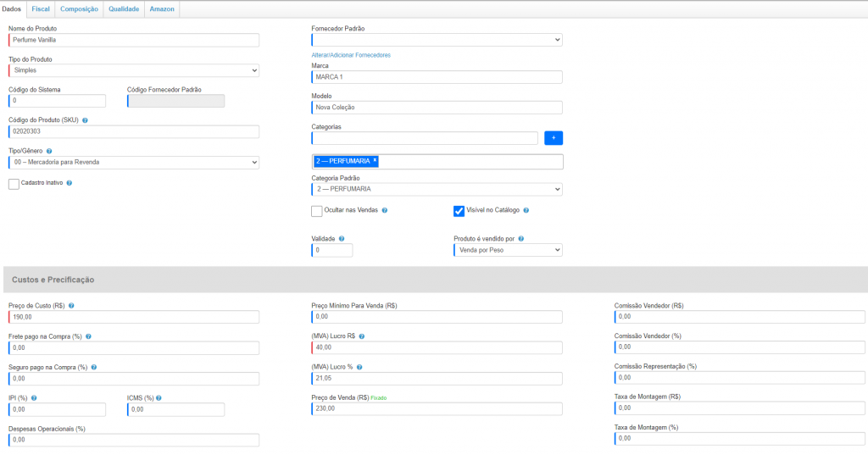Click help icon for (MVA) Lucro %
This screenshot has height=455, width=868.
[x=359, y=367]
